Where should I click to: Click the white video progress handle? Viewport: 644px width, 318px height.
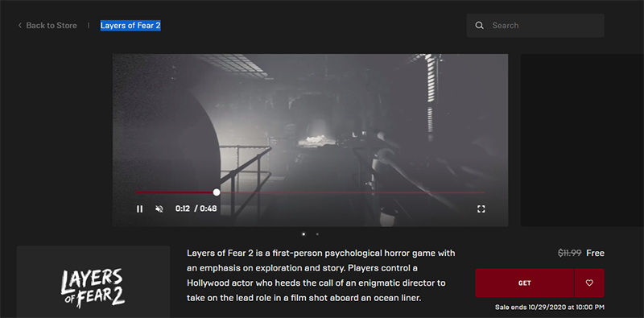click(x=217, y=192)
